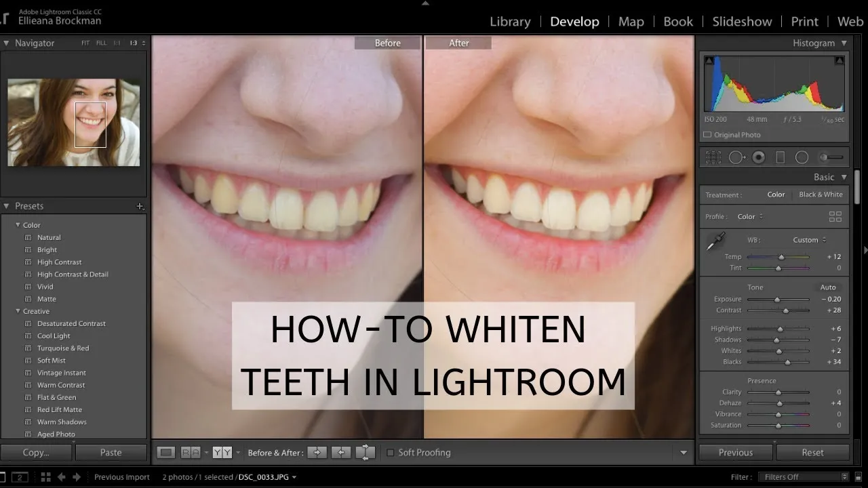The width and height of the screenshot is (868, 488).
Task: Set Treatment to Color
Action: point(776,195)
